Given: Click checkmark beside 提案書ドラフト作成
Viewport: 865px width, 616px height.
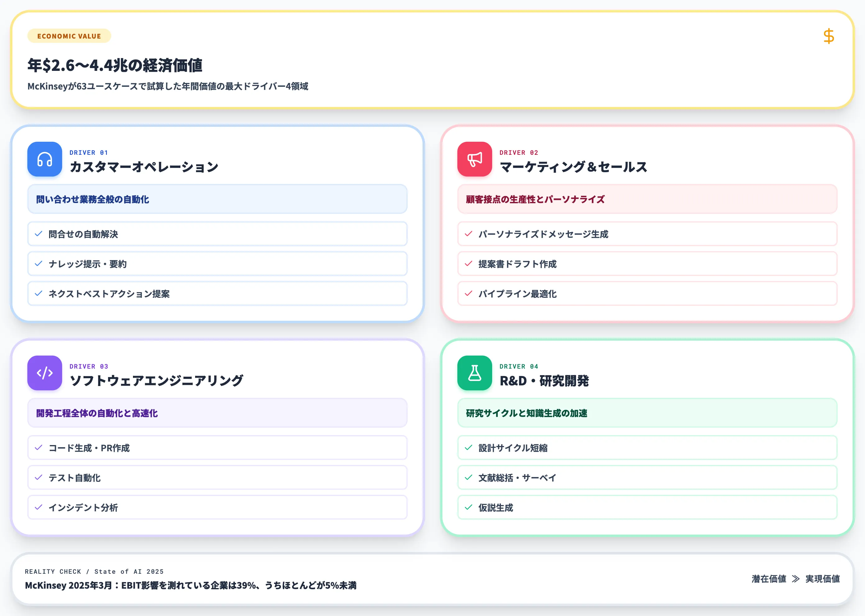Looking at the screenshot, I should (x=468, y=264).
